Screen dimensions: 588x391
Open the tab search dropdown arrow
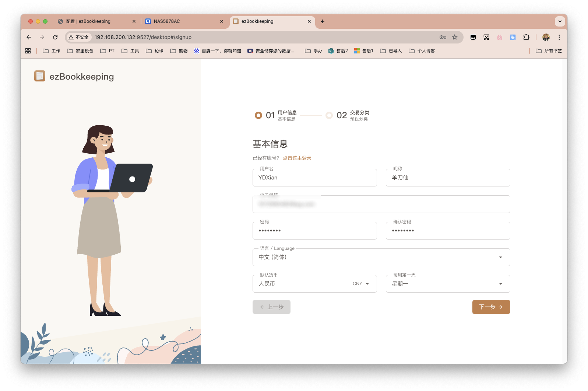point(560,21)
